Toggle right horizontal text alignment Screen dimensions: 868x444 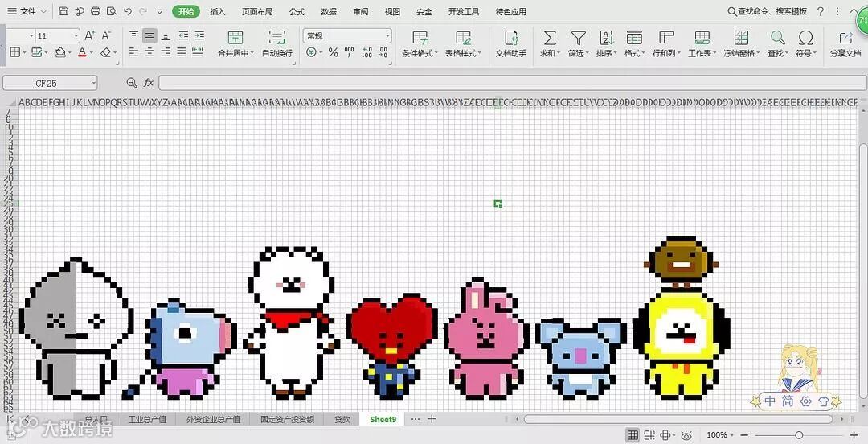click(x=166, y=52)
